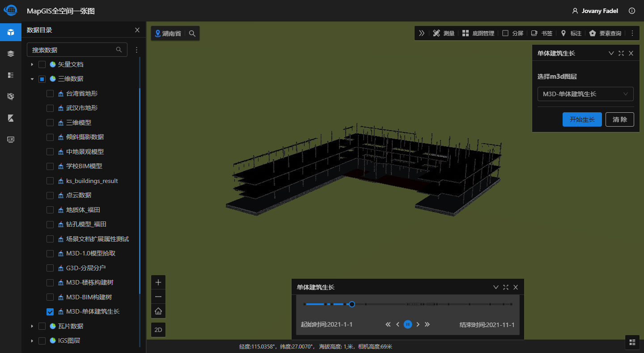This screenshot has height=353, width=644.
Task: Click the G3D-分层分户 layer name
Action: pos(86,268)
